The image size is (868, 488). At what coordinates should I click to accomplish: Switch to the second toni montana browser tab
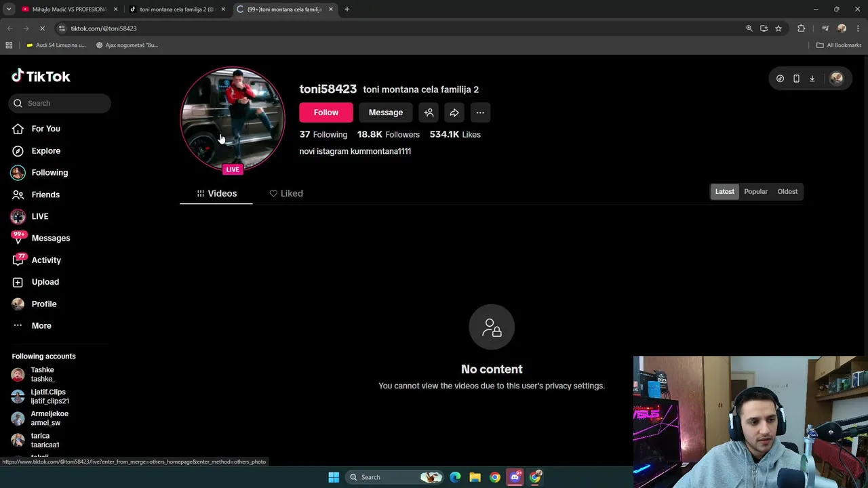click(x=176, y=9)
